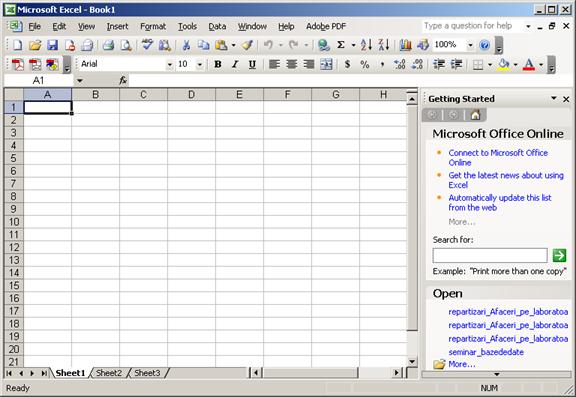This screenshot has height=397, width=576.
Task: Sort descending with the Z-A icon
Action: 384,45
